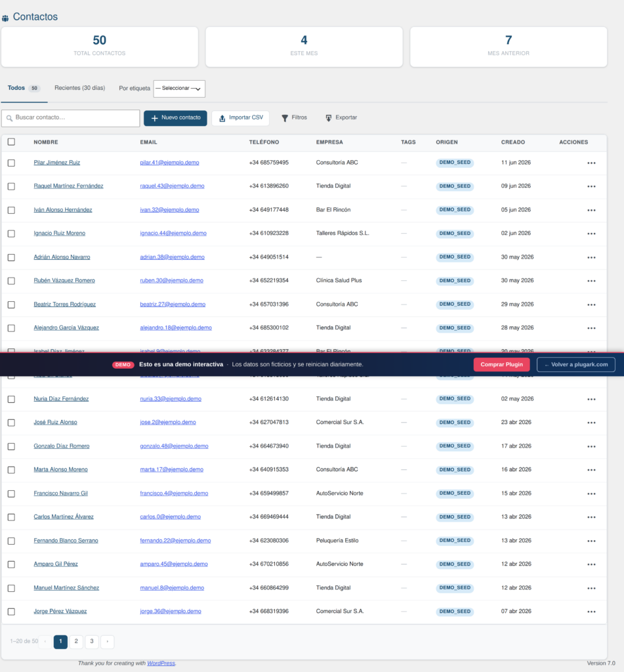This screenshot has width=624, height=672.
Task: Open actions menu for José Ruiz Alonso
Action: point(591,423)
